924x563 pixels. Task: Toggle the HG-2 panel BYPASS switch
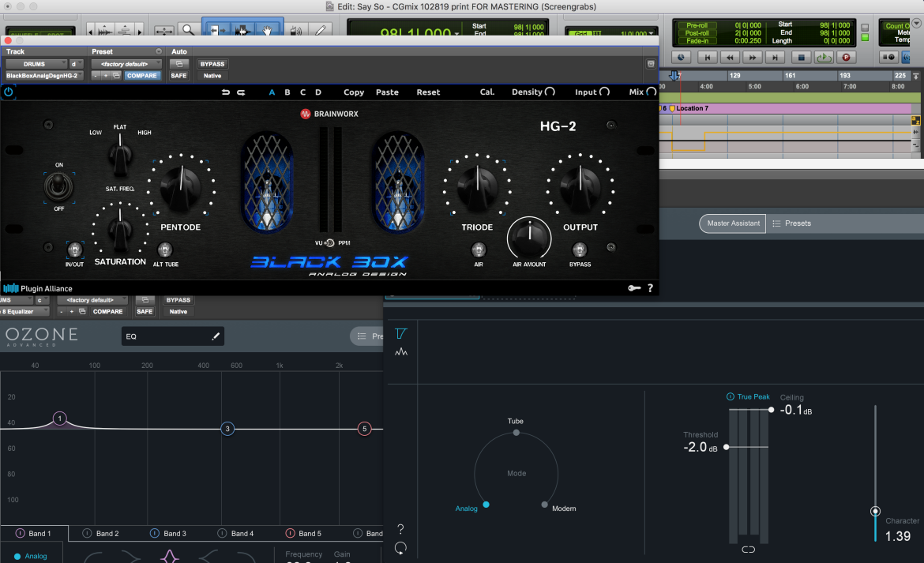click(580, 250)
